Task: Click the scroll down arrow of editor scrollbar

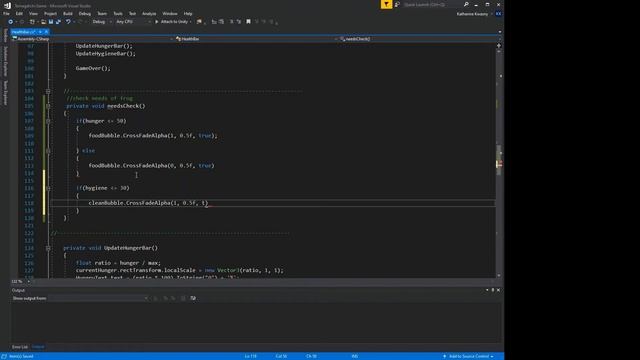Action: point(499,276)
